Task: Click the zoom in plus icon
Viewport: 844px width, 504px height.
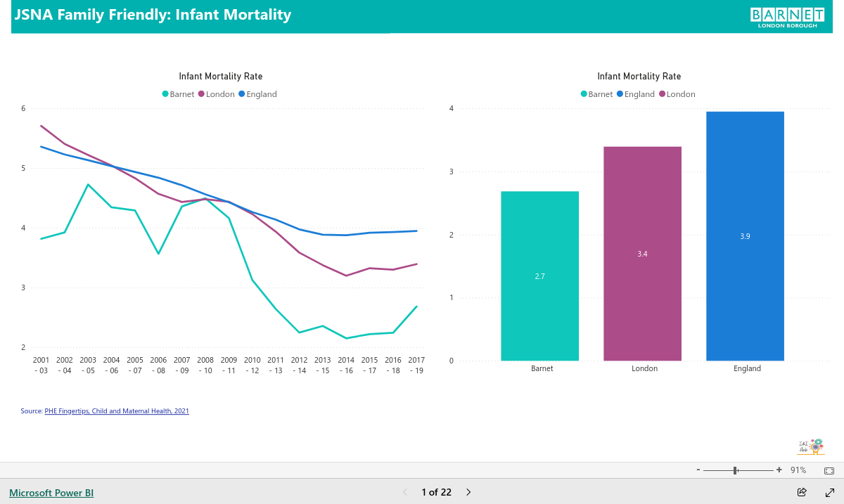Action: [779, 470]
